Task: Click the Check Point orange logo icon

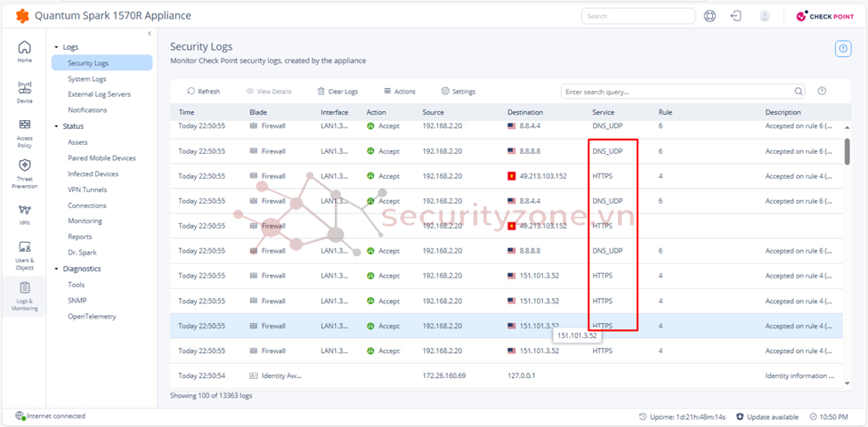Action: tap(22, 16)
